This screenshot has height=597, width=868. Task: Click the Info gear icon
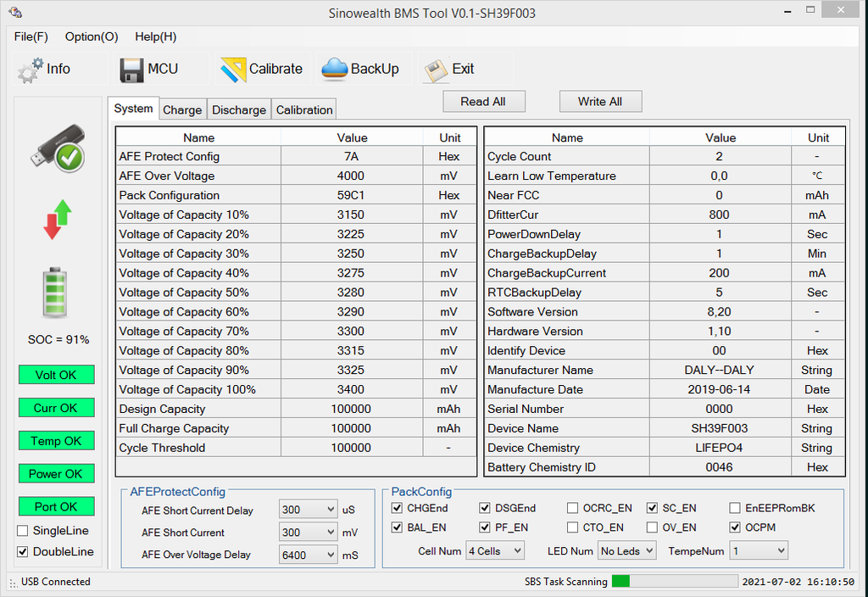pos(30,70)
